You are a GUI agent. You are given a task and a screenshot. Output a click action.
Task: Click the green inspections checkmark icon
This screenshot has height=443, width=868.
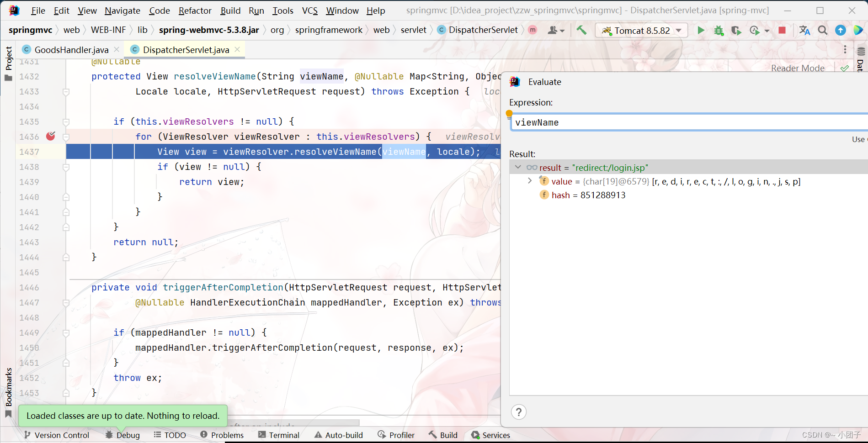point(844,68)
